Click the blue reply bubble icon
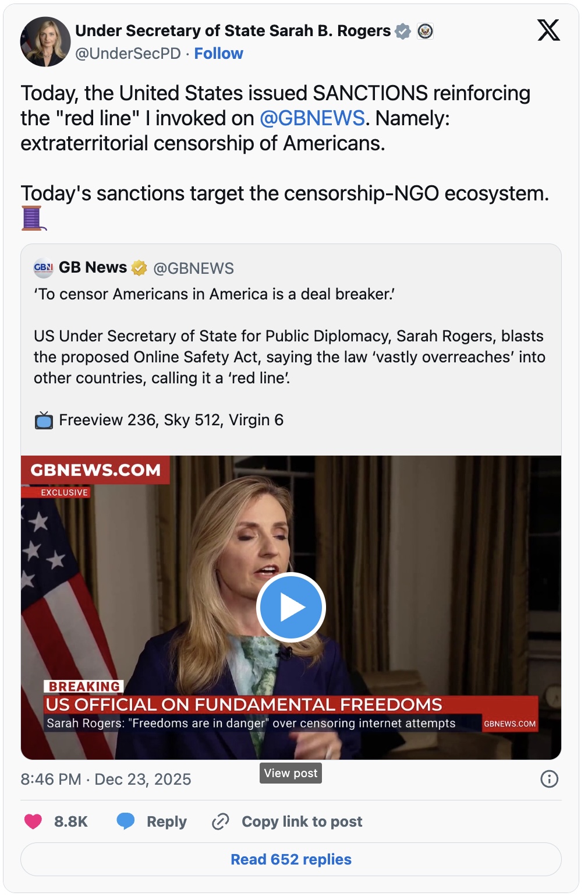588x896 pixels. point(125,821)
